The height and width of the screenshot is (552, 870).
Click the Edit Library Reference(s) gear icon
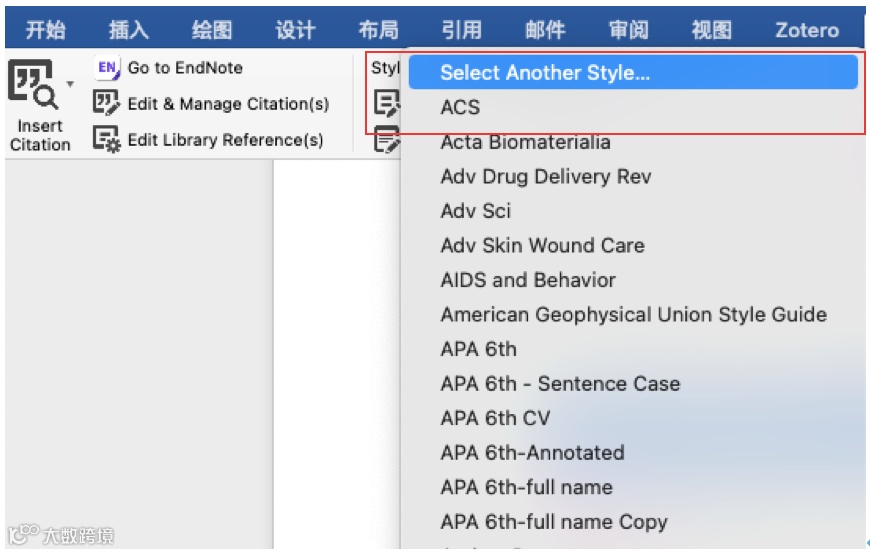106,139
